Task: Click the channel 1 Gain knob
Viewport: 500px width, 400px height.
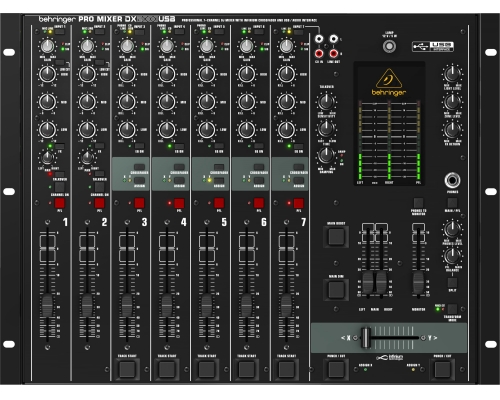Action: (x=47, y=46)
